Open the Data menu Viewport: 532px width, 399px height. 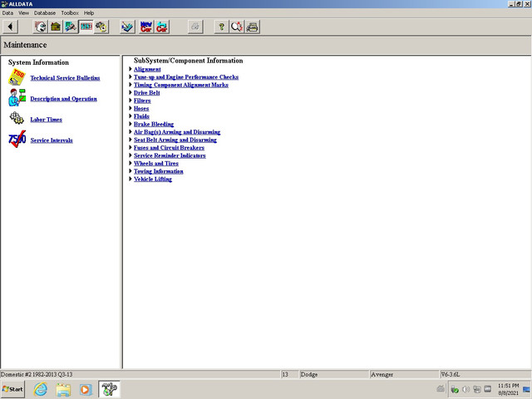coord(7,13)
